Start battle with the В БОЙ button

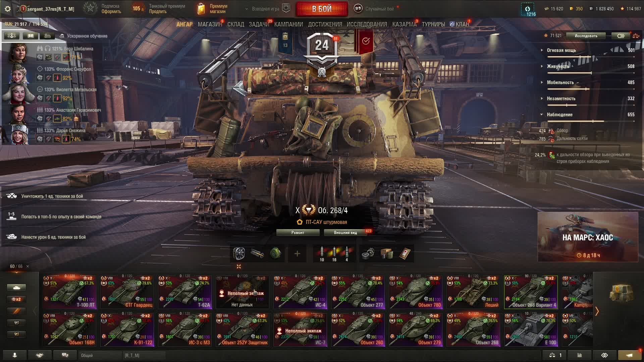[x=322, y=9]
